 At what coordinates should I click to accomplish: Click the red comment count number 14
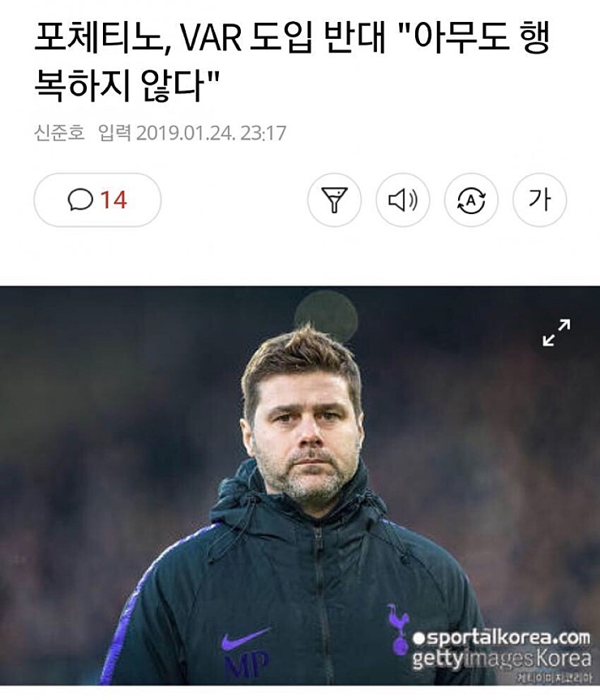pyautogui.click(x=114, y=200)
